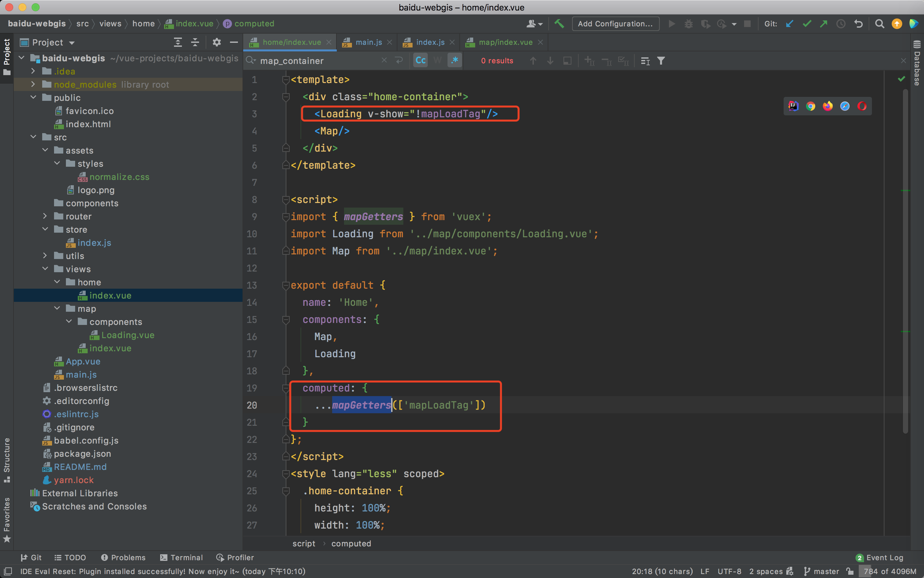This screenshot has width=924, height=578.
Task: Close the home/index.vue tab
Action: point(329,42)
